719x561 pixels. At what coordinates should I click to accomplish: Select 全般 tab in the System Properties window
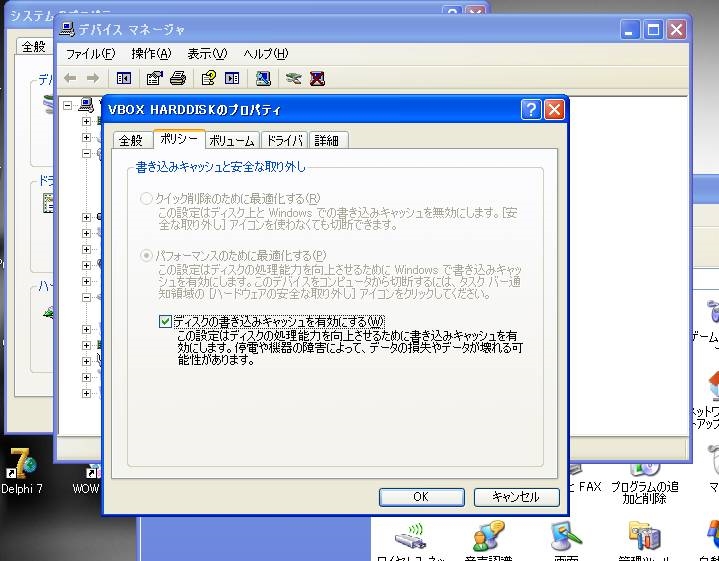[33, 46]
